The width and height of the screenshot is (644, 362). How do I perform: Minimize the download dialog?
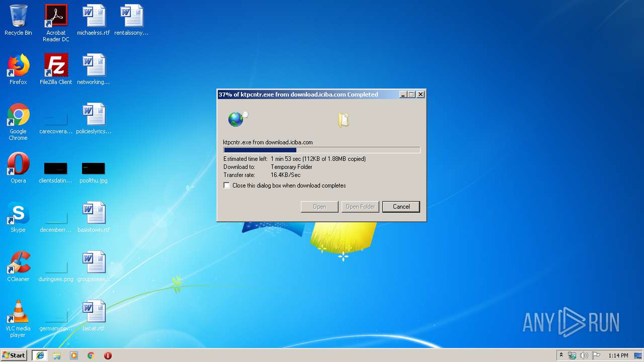[403, 95]
